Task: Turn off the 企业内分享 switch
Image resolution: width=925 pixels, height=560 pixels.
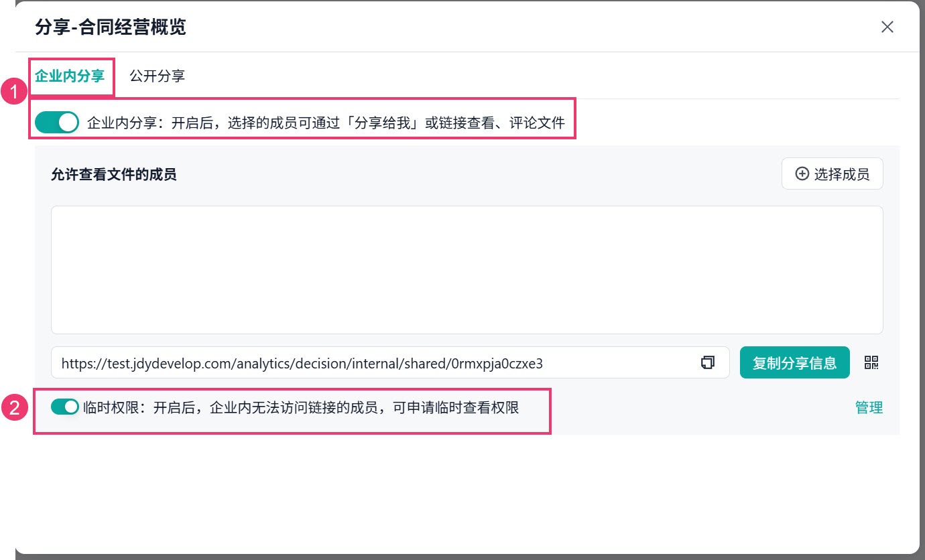Action: [57, 122]
